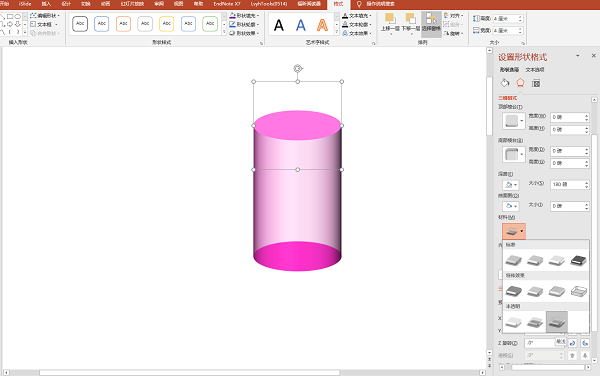Select the blue outlined Abc shape style

pos(101,24)
